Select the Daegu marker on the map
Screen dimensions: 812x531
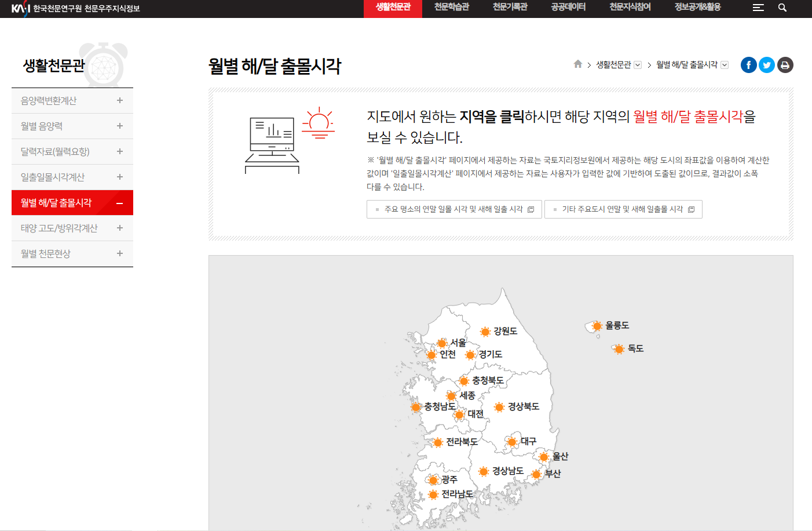click(x=512, y=442)
